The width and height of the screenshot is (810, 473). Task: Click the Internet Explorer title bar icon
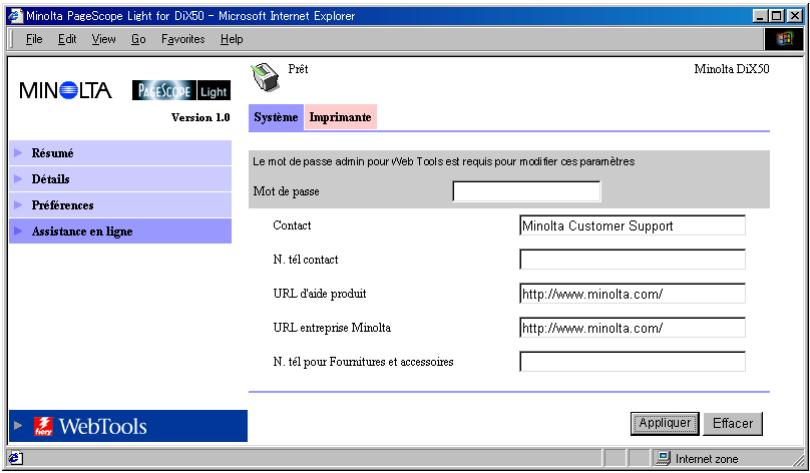[x=16, y=16]
